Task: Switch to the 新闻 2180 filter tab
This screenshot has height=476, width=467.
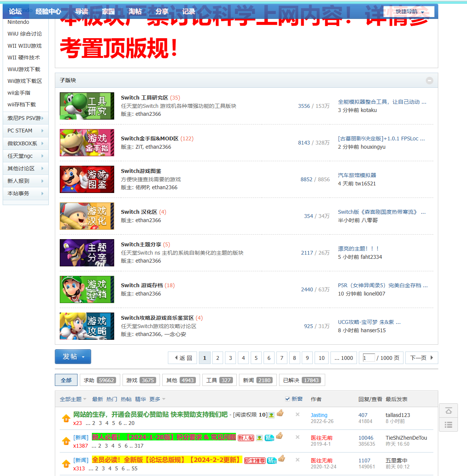Action: (x=258, y=380)
